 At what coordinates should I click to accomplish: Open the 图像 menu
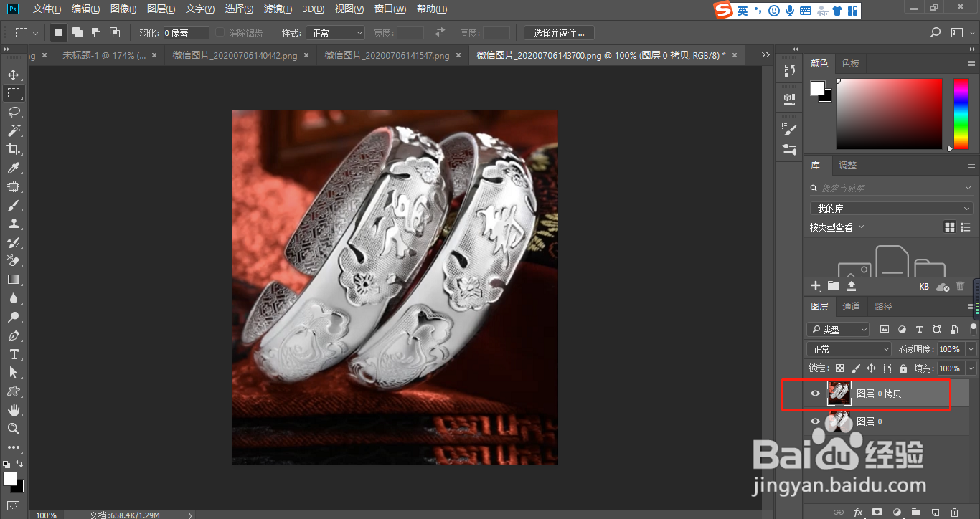(124, 9)
